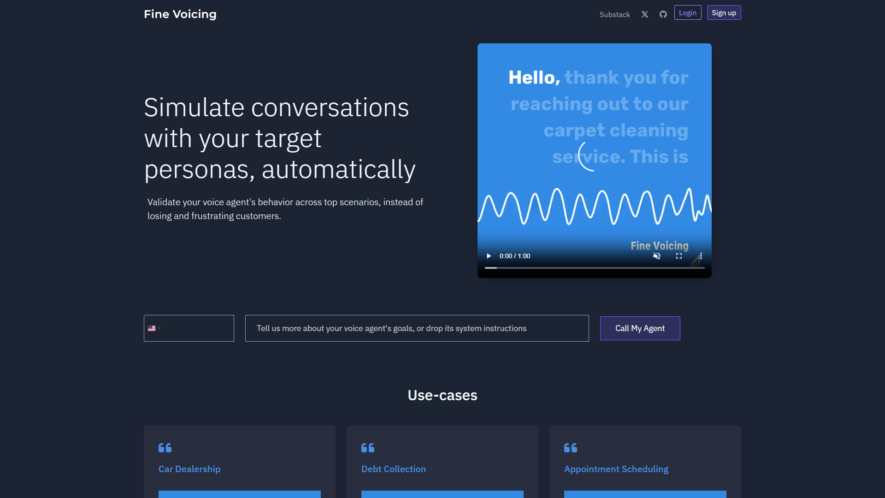Open the video's three-dot options menu
The height and width of the screenshot is (498, 885).
[700, 256]
